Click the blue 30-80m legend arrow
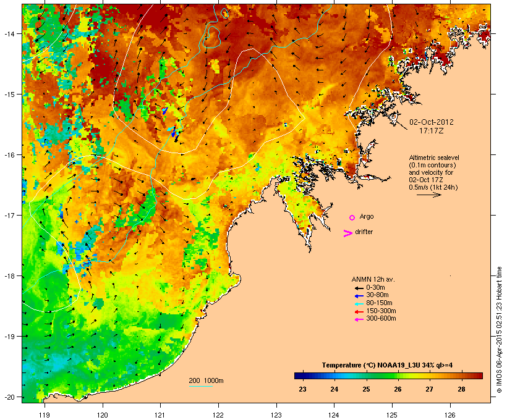The height and width of the screenshot is (420, 507). tap(359, 296)
